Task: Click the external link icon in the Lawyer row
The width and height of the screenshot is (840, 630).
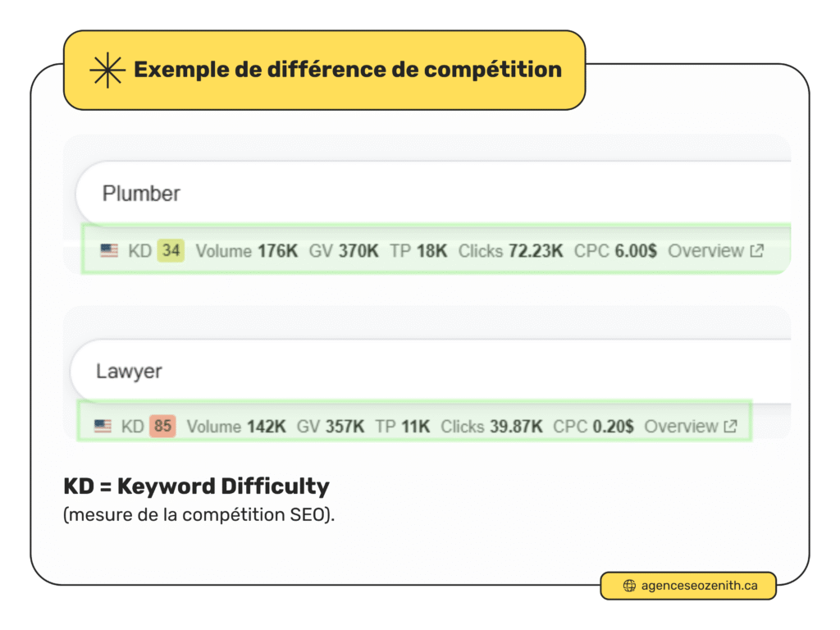Action: [730, 427]
